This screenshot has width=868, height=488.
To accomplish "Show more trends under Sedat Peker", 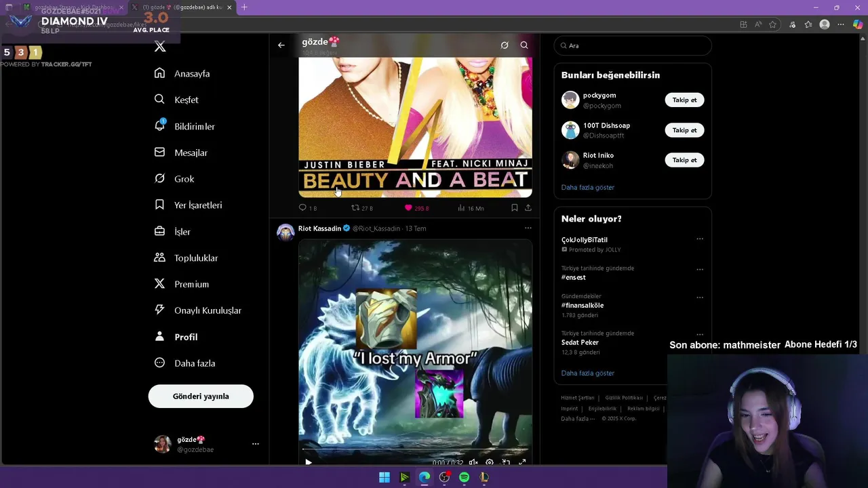I will pyautogui.click(x=588, y=373).
